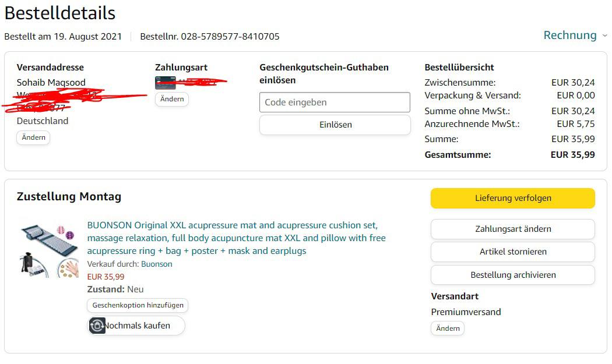Click the Zahlungsart ändern button
Viewport: 612px width, 364px height.
tap(512, 229)
